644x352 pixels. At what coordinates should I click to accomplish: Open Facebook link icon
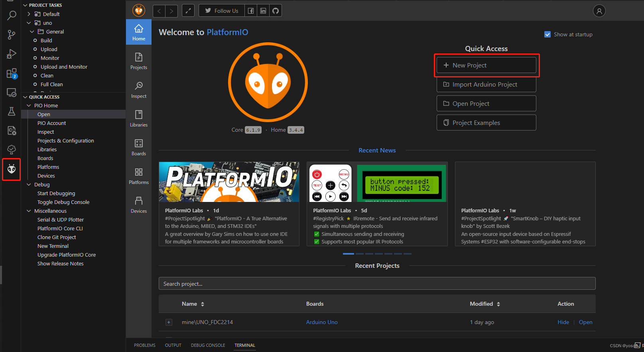point(251,11)
